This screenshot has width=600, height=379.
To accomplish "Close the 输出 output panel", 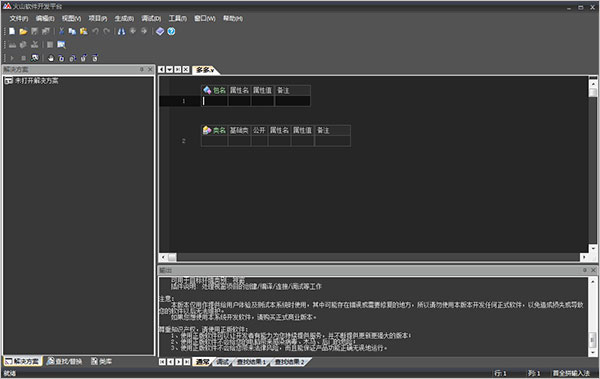I will pos(593,270).
